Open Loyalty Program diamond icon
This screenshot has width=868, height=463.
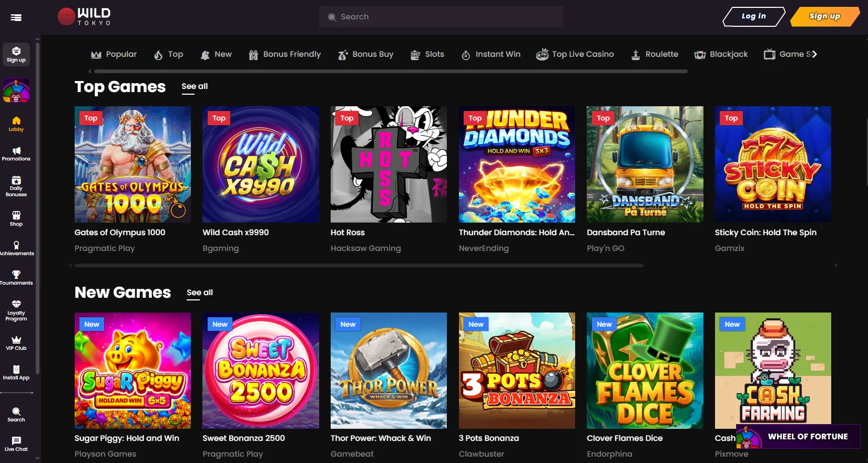[16, 310]
